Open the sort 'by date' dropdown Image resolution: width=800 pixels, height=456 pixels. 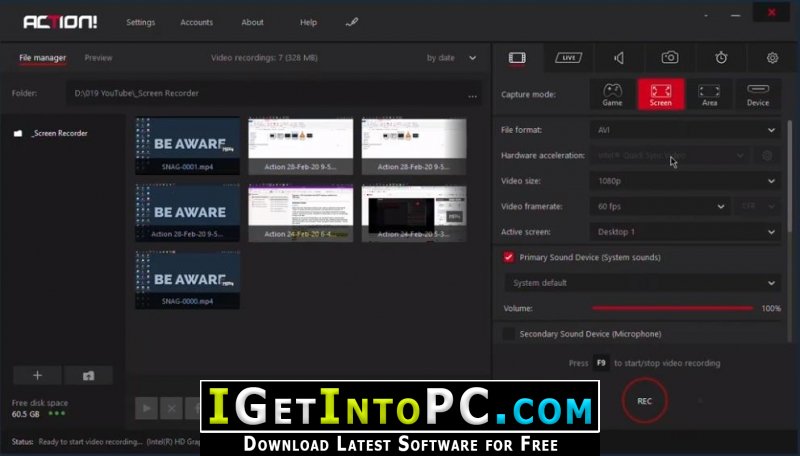pyautogui.click(x=452, y=58)
